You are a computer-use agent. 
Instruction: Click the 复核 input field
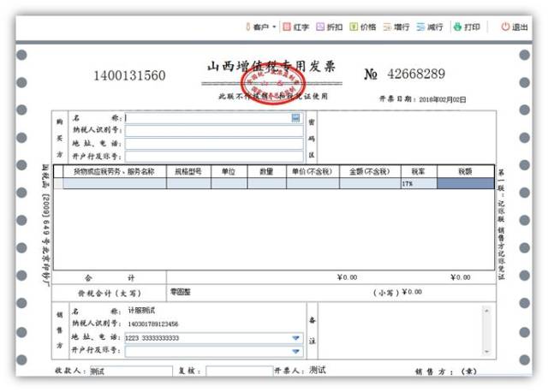[238, 371]
